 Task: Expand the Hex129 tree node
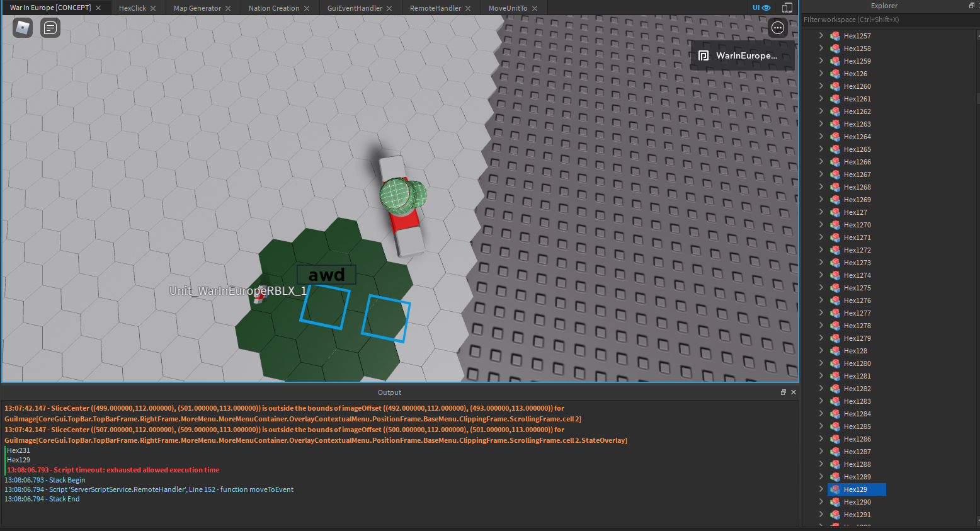tap(821, 489)
